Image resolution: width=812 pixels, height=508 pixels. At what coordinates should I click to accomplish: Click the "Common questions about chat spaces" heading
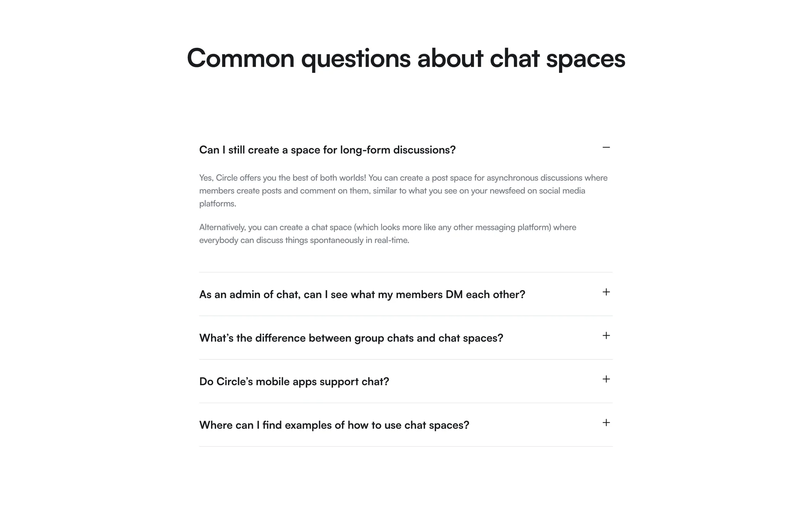click(406, 58)
